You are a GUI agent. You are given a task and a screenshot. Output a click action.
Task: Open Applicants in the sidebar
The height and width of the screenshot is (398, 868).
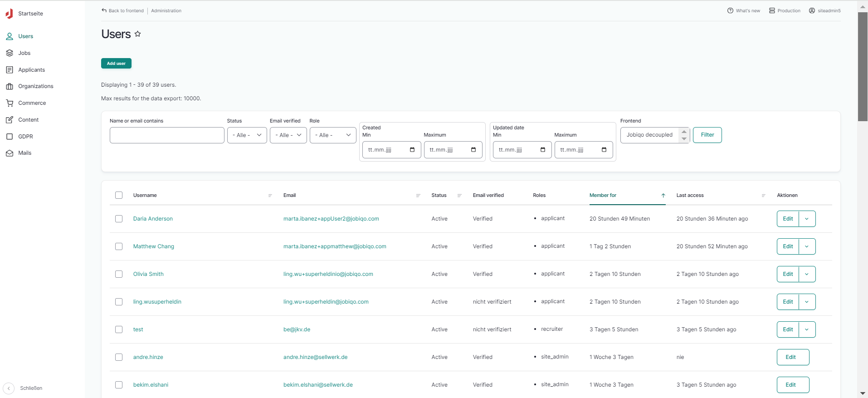(x=31, y=70)
